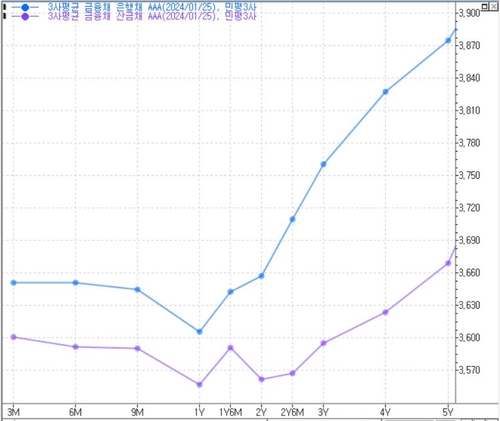This screenshot has width=500, height=421.
Task: Toggle the black handle beside 은행채 legend
Action: coord(4,7)
